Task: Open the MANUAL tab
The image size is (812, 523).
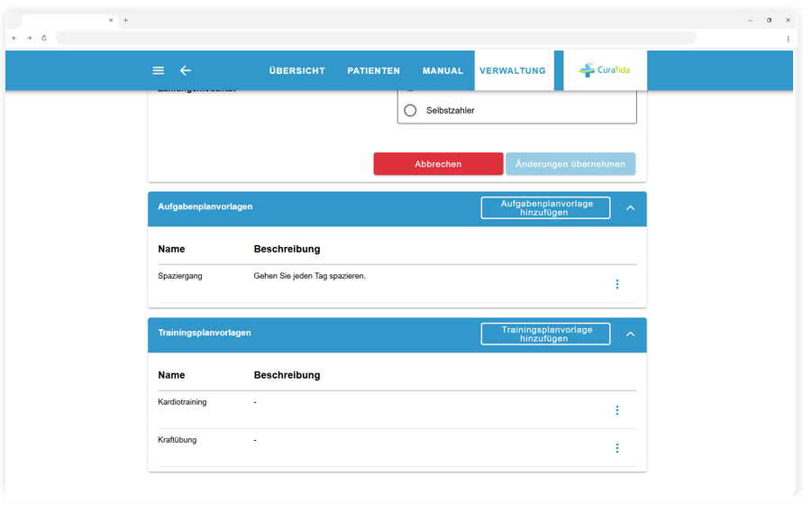Action: [442, 70]
